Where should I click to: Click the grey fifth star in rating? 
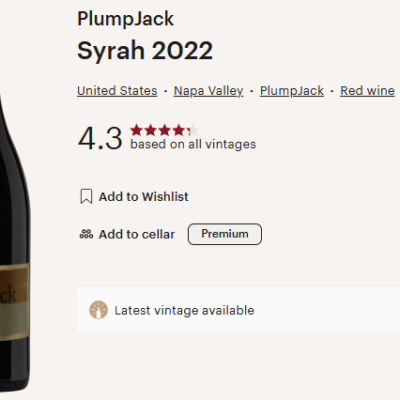pyautogui.click(x=194, y=130)
